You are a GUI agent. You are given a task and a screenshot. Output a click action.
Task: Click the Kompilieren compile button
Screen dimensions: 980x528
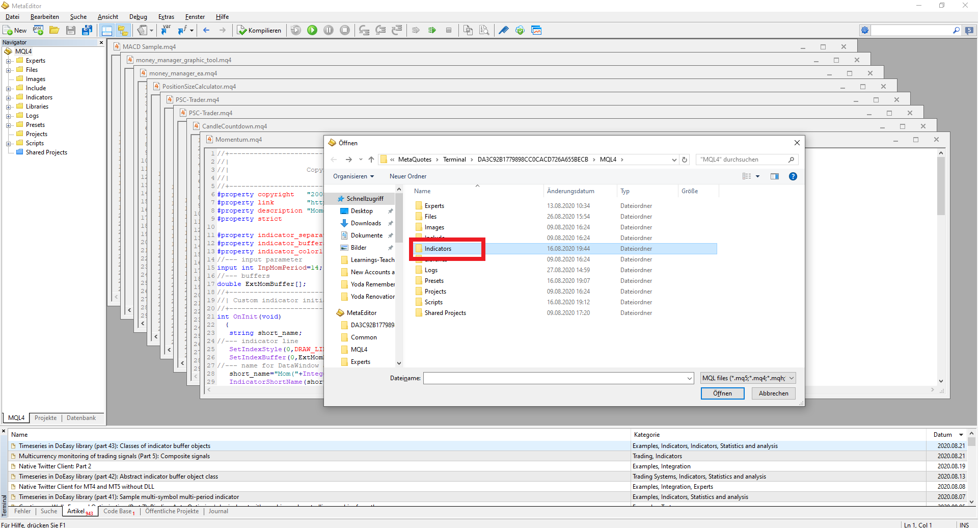[259, 31]
